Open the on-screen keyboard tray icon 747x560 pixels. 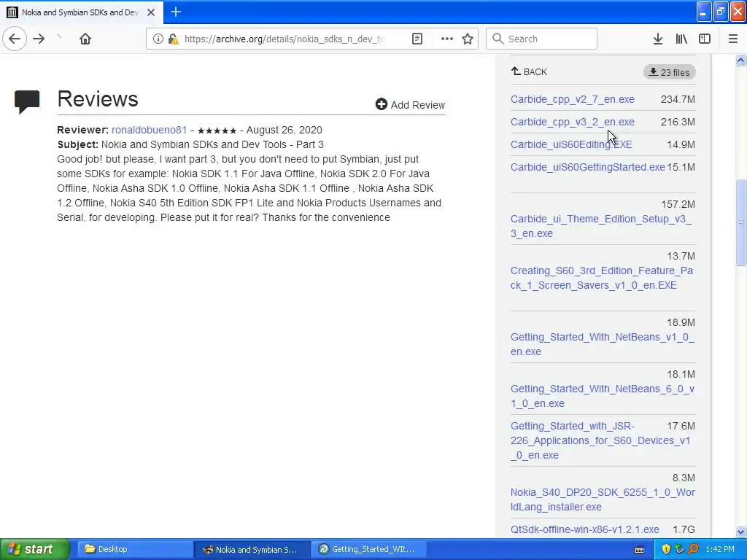click(639, 550)
